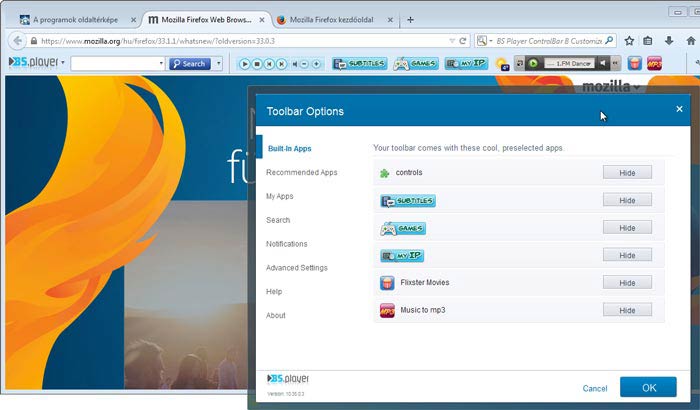Image resolution: width=700 pixels, height=410 pixels.
Task: Hide the controls app
Action: pos(627,172)
